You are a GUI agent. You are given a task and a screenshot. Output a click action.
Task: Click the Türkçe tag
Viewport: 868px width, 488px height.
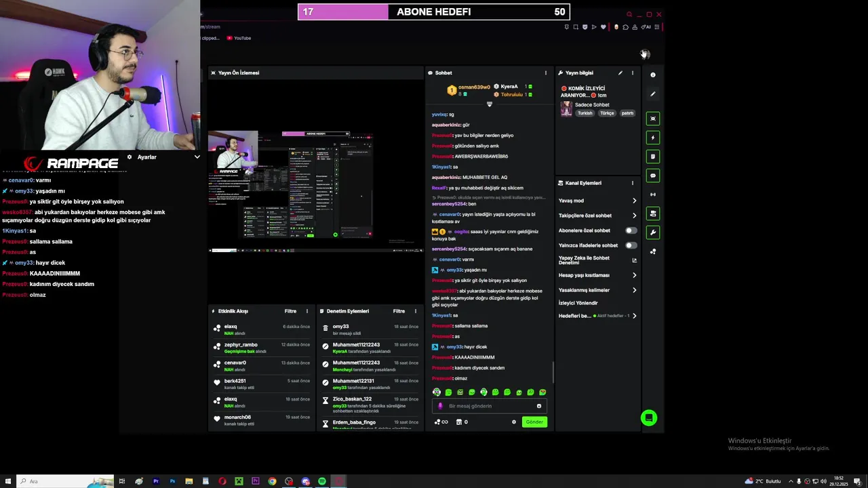(x=606, y=113)
